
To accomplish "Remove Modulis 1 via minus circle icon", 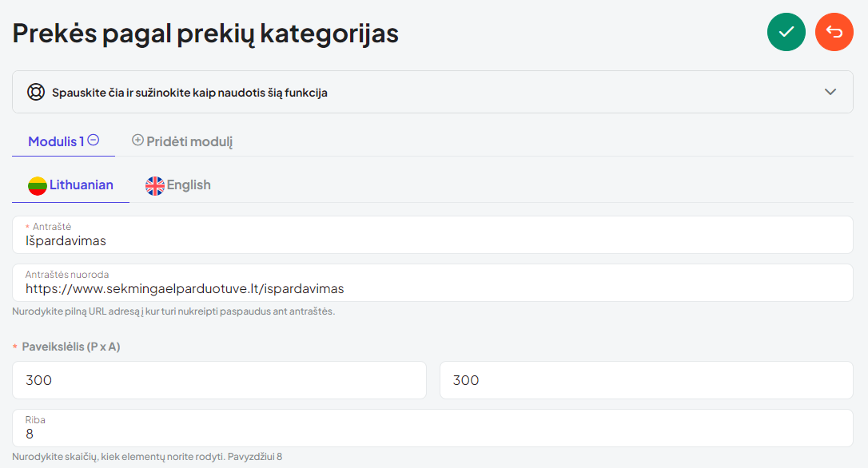I will point(94,141).
